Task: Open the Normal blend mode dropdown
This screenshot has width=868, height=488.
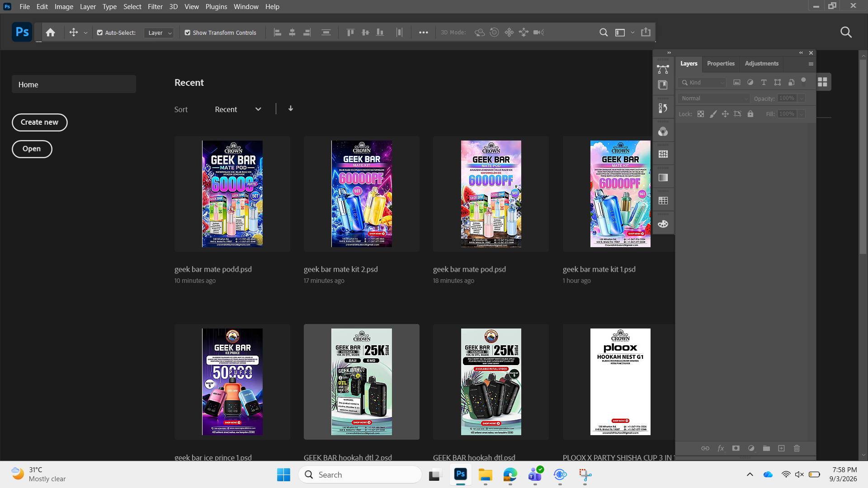Action: pyautogui.click(x=714, y=99)
